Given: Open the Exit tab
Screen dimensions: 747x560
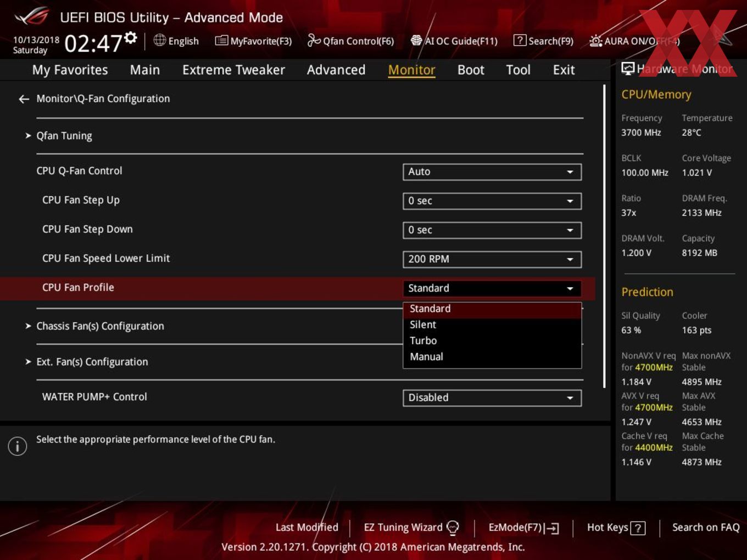Looking at the screenshot, I should coord(564,70).
